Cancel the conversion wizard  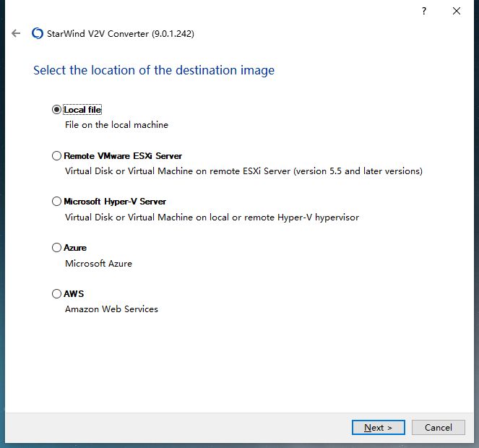439,427
